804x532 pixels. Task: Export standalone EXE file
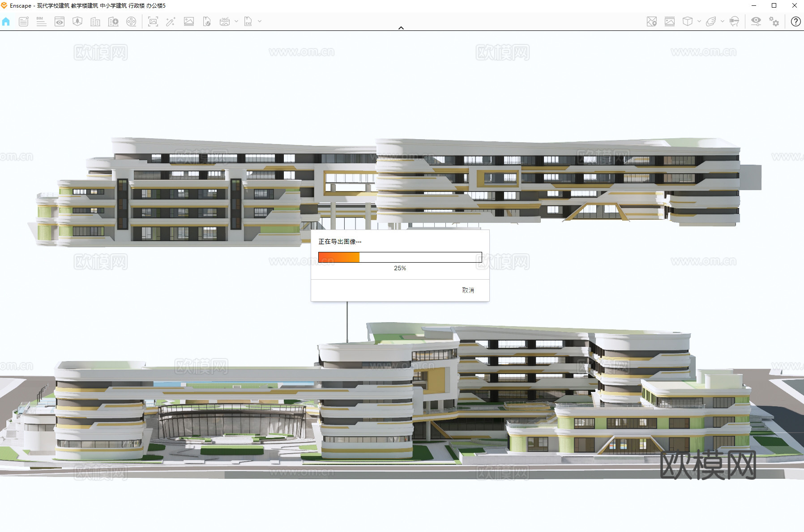(248, 21)
